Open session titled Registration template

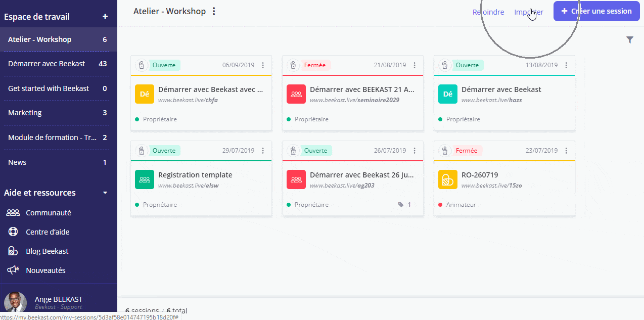tap(195, 175)
